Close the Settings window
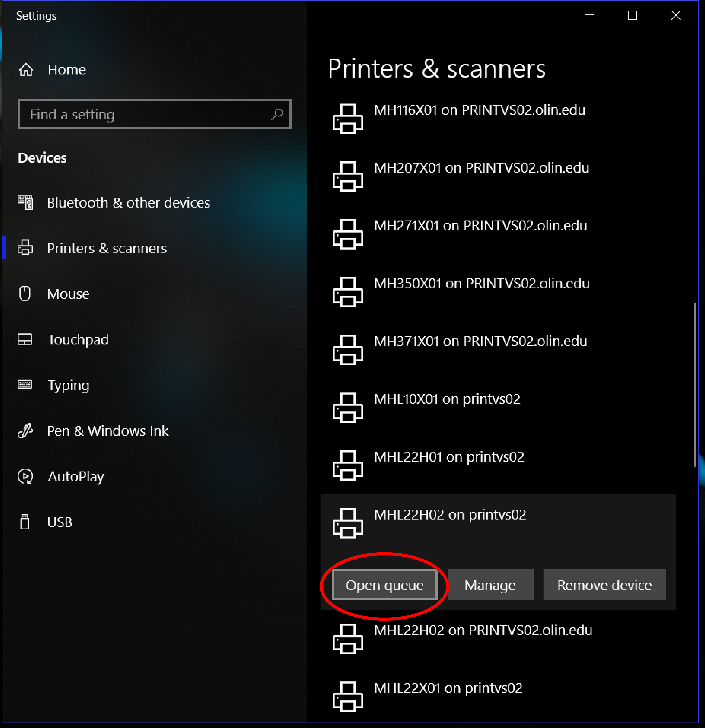Screen dimensions: 705x728 [676, 15]
